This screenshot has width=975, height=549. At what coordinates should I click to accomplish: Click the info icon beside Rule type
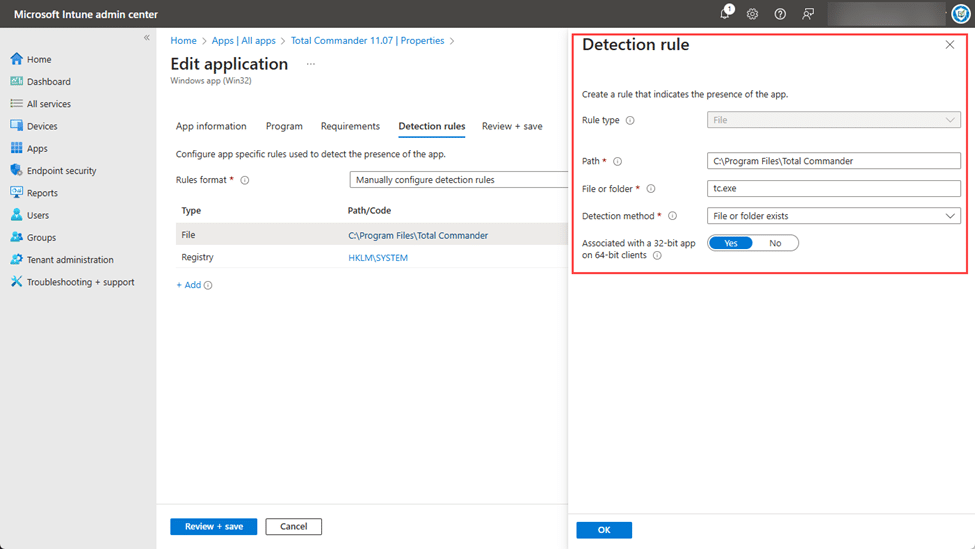point(630,120)
